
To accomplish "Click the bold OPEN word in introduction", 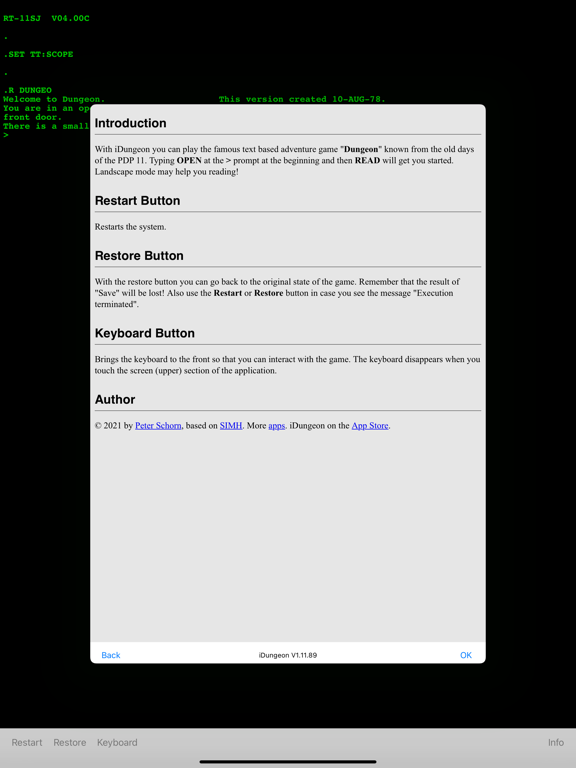I will pyautogui.click(x=189, y=160).
